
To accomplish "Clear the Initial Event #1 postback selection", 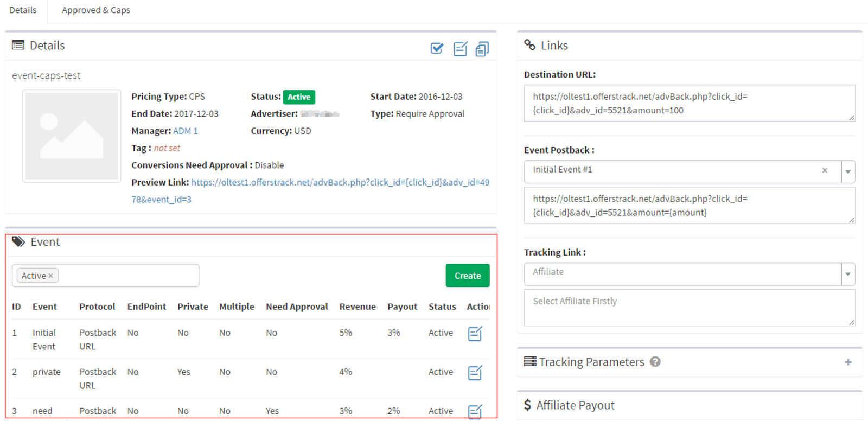I will [x=825, y=170].
